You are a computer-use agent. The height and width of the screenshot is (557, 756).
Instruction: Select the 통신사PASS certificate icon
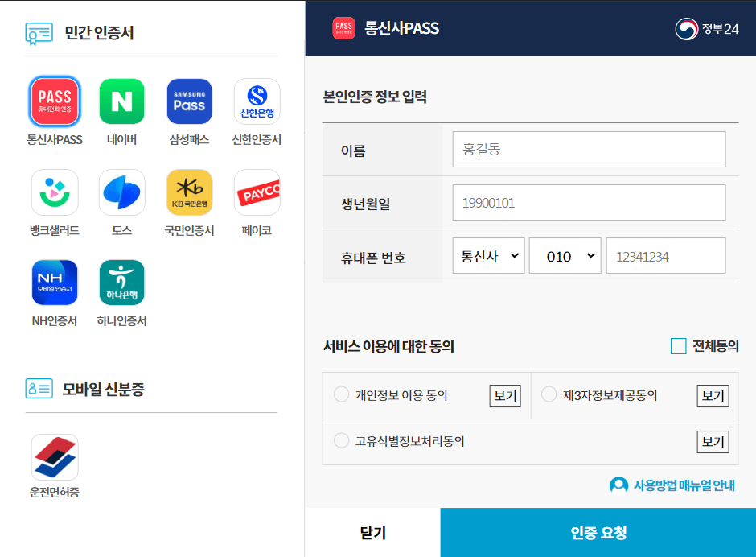[x=55, y=101]
